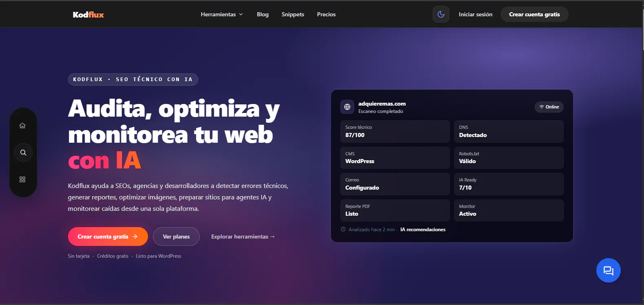The height and width of the screenshot is (305, 644).
Task: Click the clock icon by Analizado text
Action: tap(343, 229)
